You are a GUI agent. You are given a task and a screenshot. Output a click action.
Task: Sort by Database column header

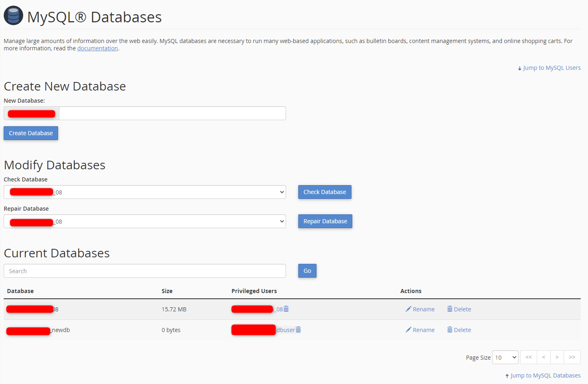pyautogui.click(x=20, y=291)
